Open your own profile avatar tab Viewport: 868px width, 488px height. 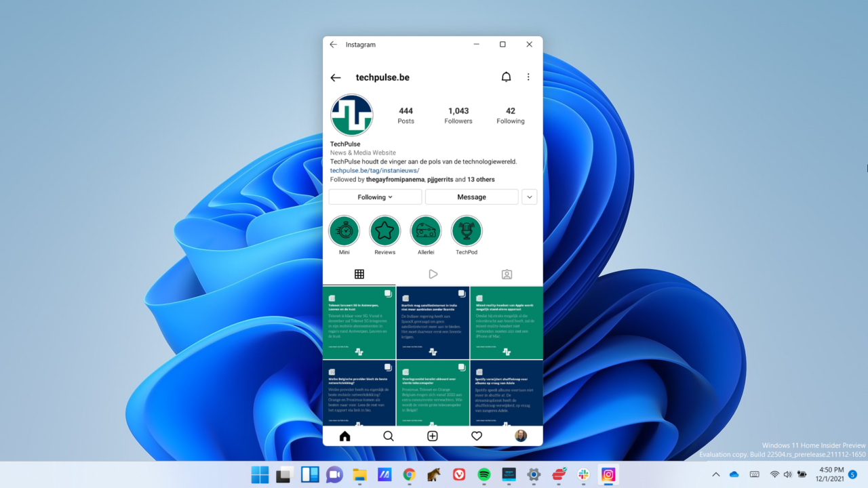[521, 436]
